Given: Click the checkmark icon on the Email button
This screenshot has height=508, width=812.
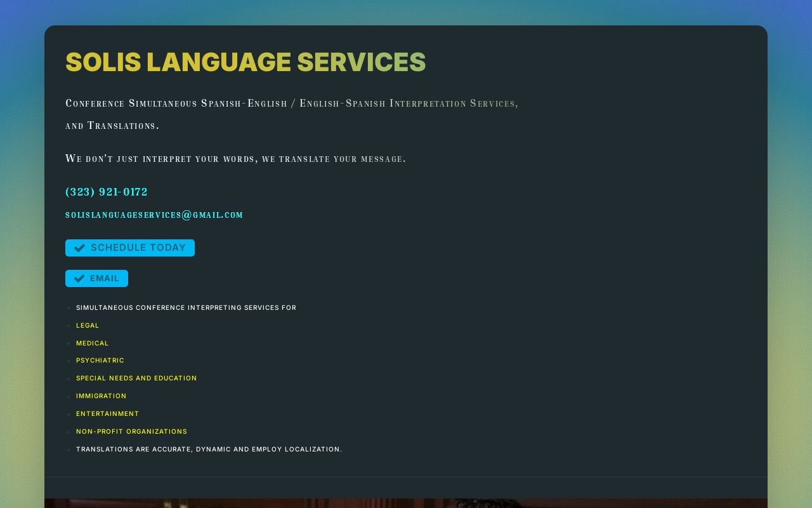Looking at the screenshot, I should click(79, 279).
